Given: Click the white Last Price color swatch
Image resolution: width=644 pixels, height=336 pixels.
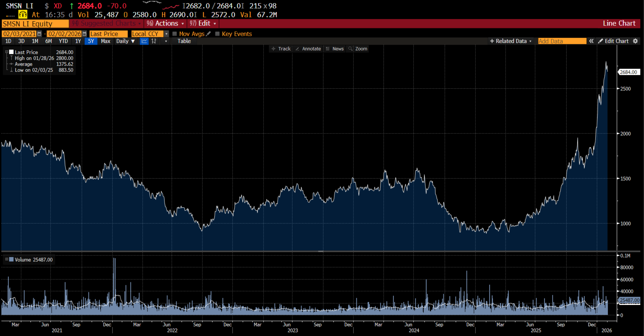Looking at the screenshot, I should (11, 52).
